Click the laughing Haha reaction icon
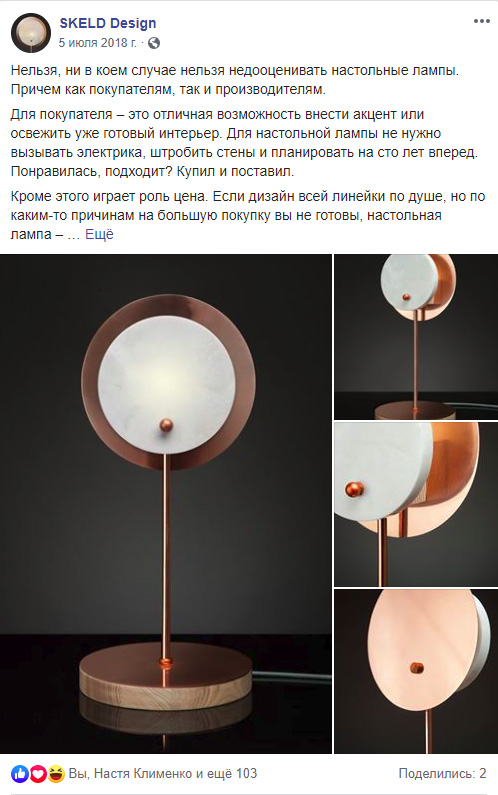The height and width of the screenshot is (795, 498). pos(56,774)
